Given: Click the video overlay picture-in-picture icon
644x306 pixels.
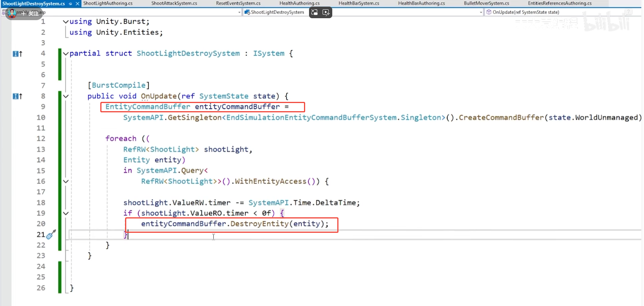Looking at the screenshot, I should (314, 12).
